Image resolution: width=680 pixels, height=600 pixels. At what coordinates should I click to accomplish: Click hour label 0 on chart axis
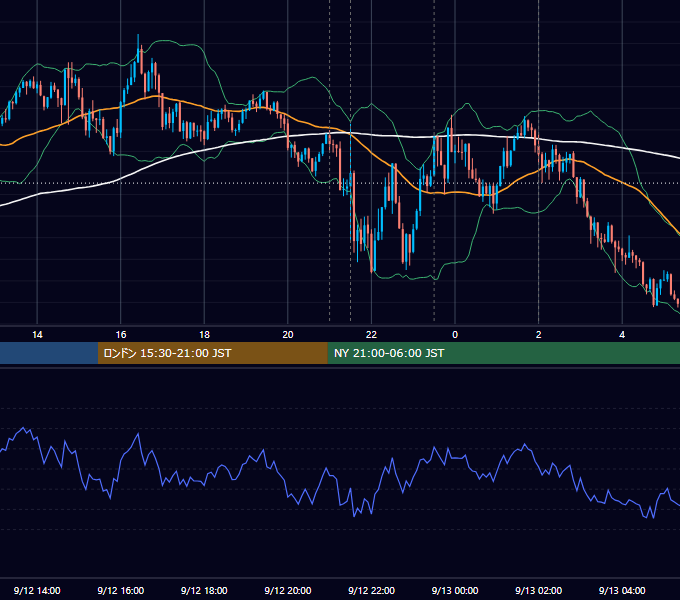(x=455, y=335)
